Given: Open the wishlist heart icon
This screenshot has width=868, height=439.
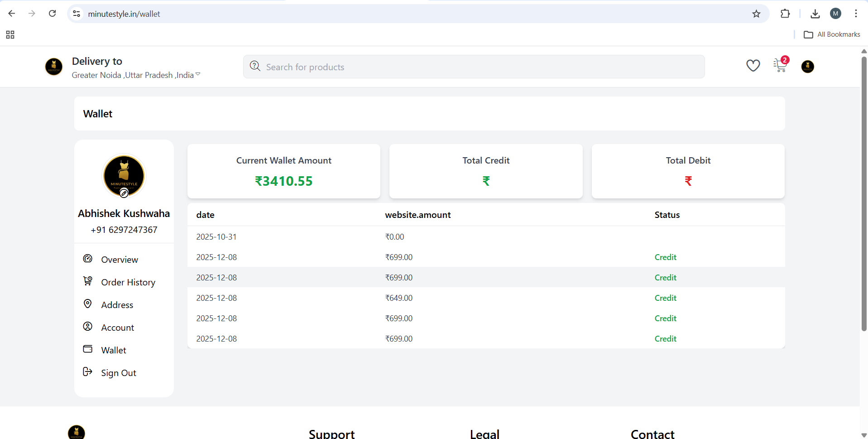Looking at the screenshot, I should [753, 66].
